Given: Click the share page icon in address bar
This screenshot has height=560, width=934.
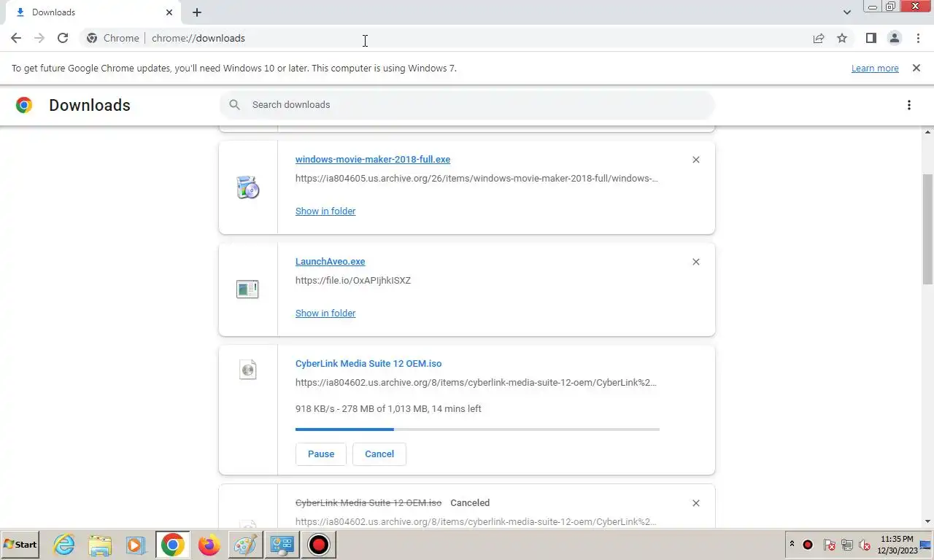Looking at the screenshot, I should (819, 38).
